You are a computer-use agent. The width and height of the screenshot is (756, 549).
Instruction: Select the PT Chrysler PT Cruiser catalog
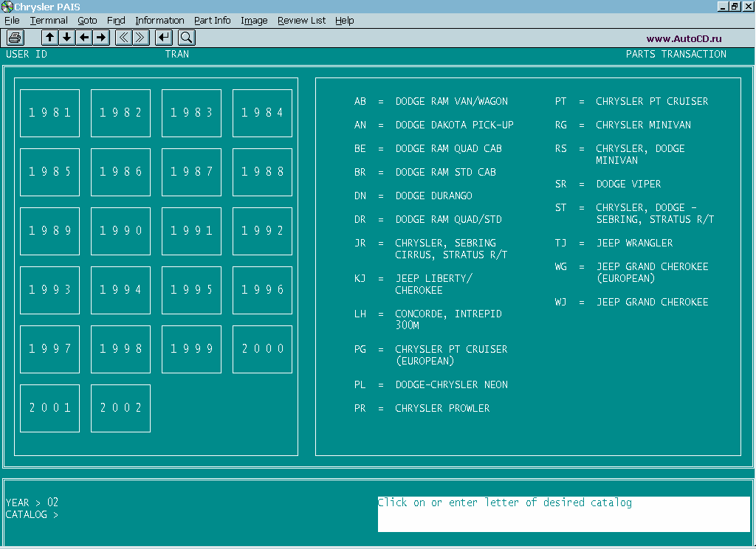click(632, 101)
